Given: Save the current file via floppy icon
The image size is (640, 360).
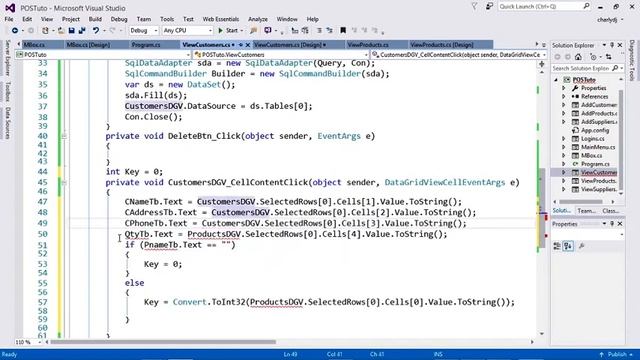Looking at the screenshot, I should pos(71,31).
